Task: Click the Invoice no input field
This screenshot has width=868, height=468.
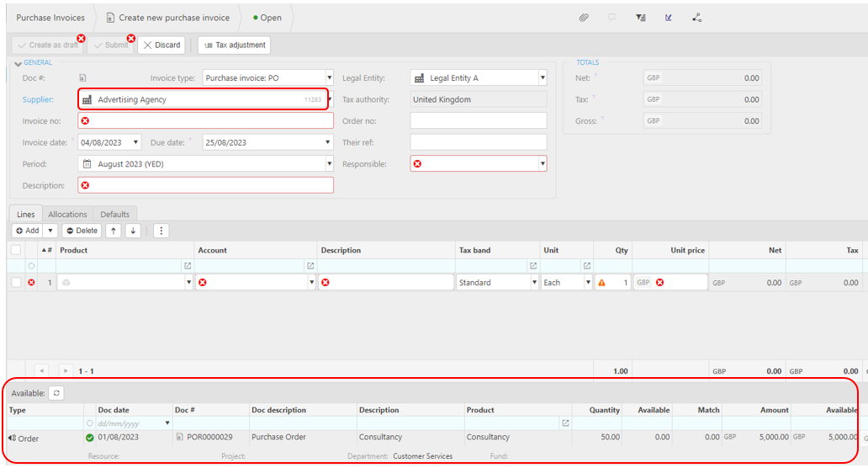Action: [x=205, y=120]
